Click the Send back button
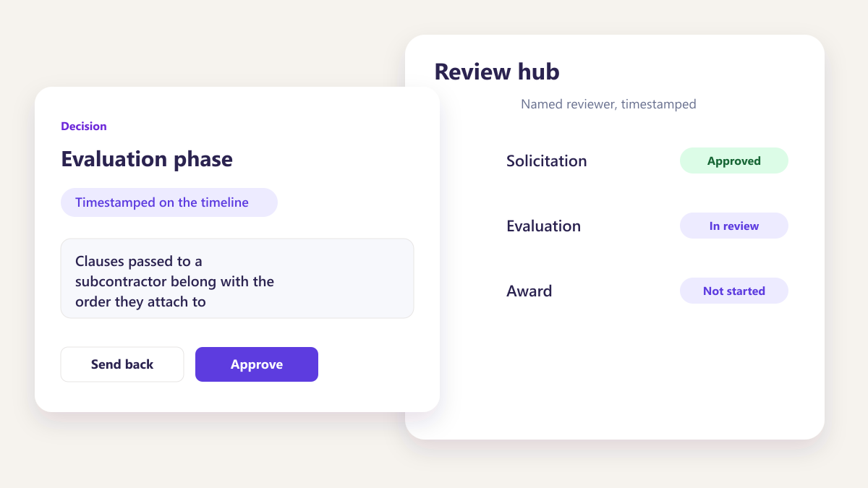This screenshot has width=868, height=488. pyautogui.click(x=122, y=364)
